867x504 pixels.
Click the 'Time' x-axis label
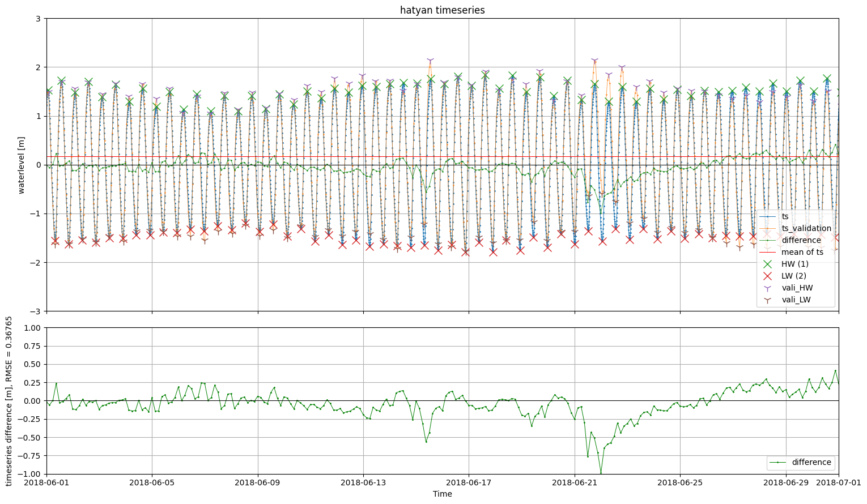(x=442, y=494)
